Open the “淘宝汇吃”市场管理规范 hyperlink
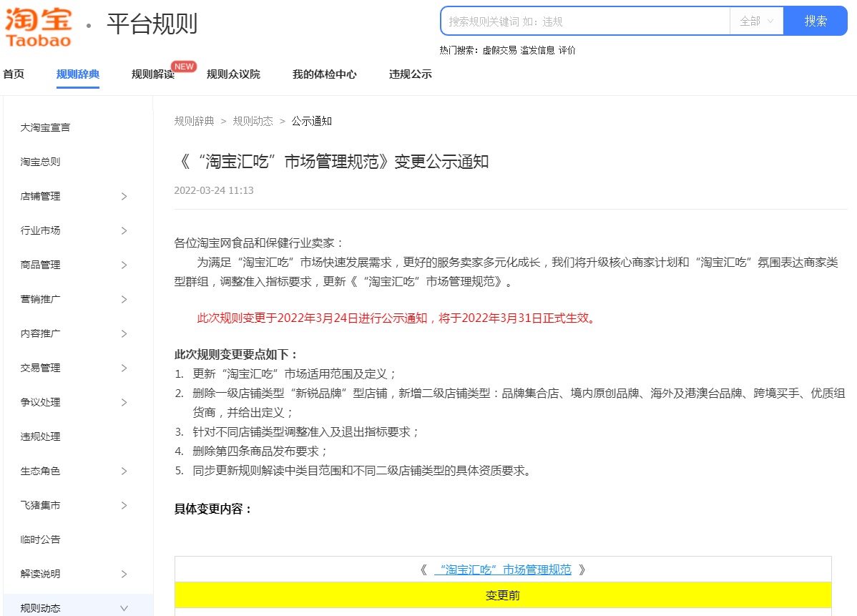Screen dimensions: 857x616 pos(503,570)
